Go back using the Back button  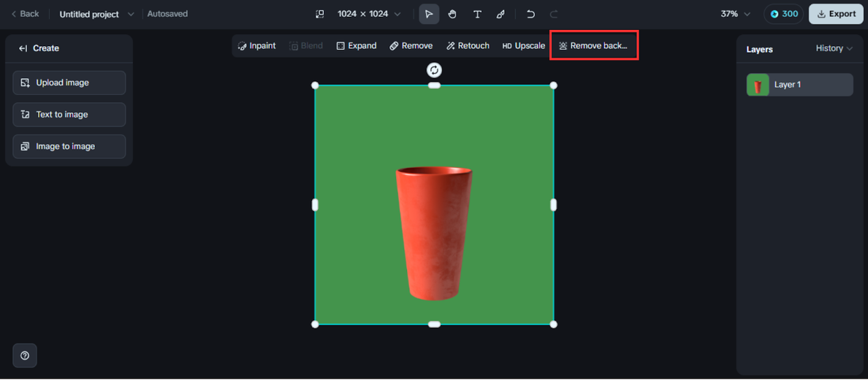pyautogui.click(x=25, y=14)
